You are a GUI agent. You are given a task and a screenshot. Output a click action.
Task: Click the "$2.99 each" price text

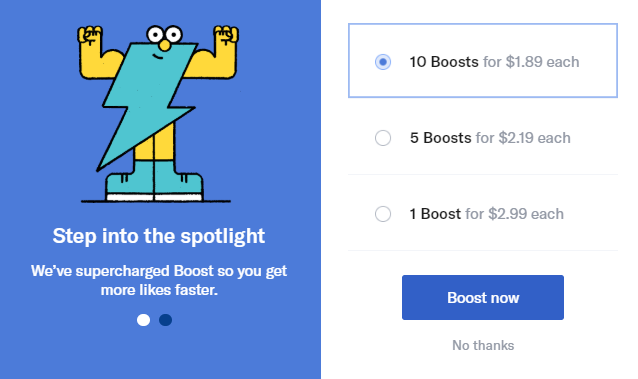[x=526, y=214]
